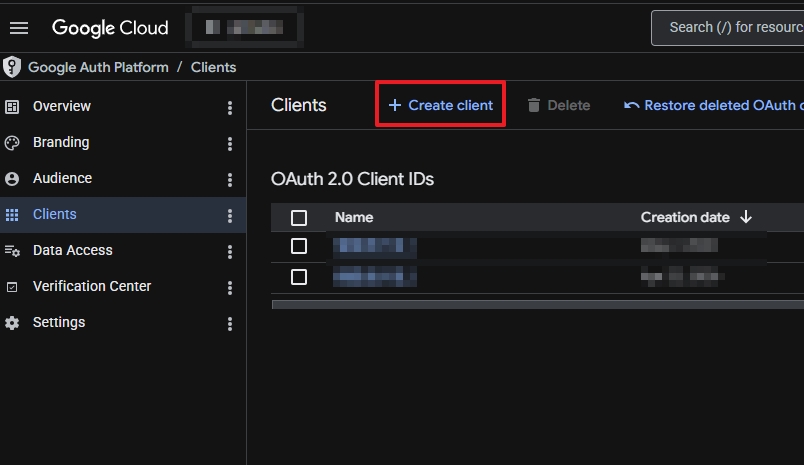Screen dimensions: 804x465
Task: Click the Data Access icon
Action: coord(12,251)
